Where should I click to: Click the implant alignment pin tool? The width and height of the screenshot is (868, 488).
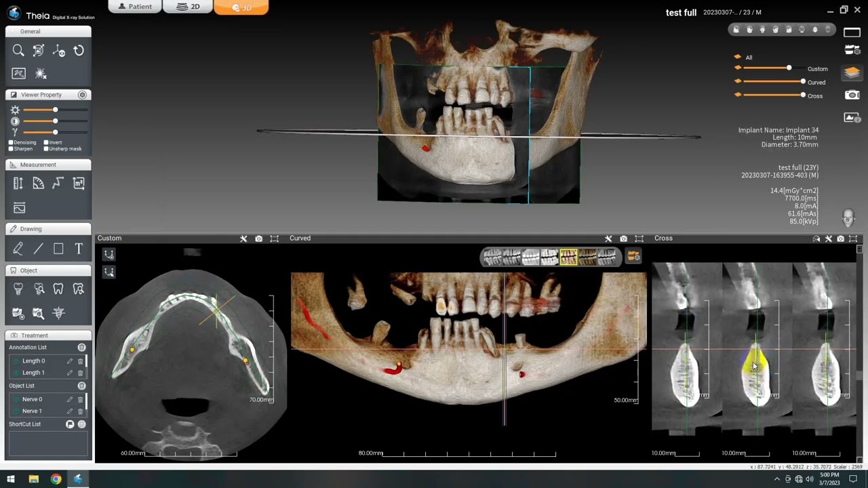click(58, 313)
